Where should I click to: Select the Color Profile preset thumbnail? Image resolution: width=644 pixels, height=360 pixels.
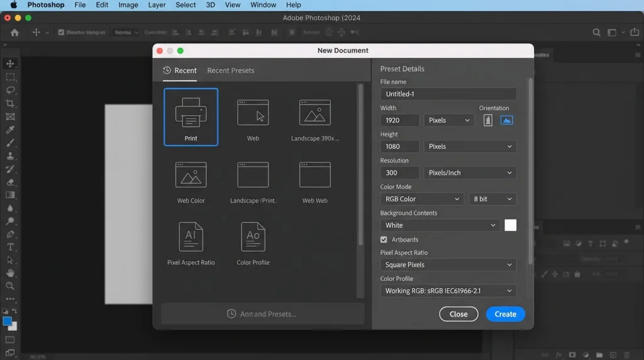(253, 244)
